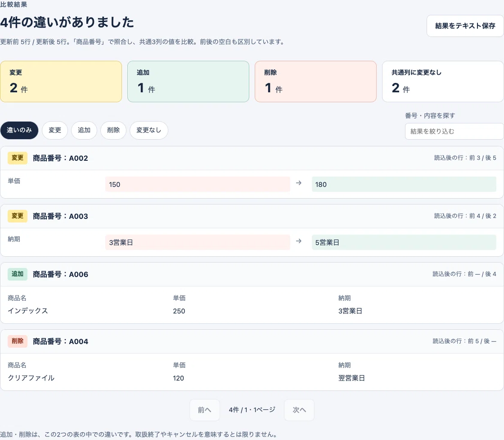Click the 読込後の行：前 4 / 後 2 text
This screenshot has height=440, width=504.
(x=465, y=216)
